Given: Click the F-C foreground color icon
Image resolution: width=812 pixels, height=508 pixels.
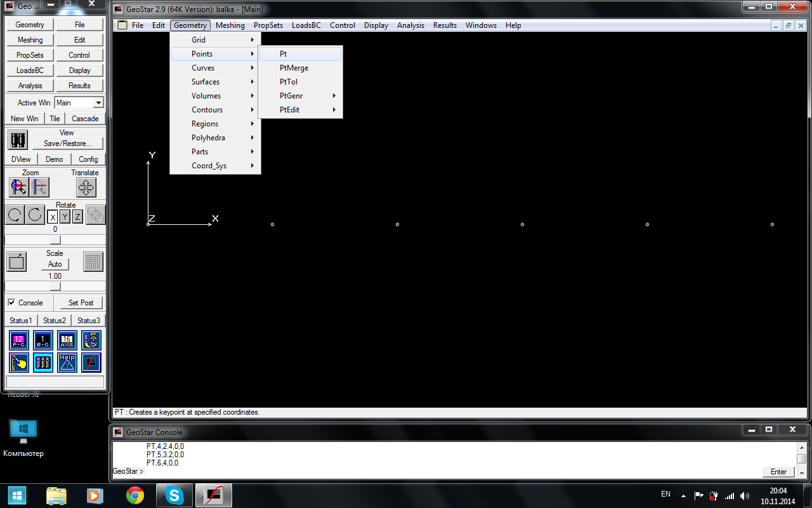Looking at the screenshot, I should coord(19,340).
